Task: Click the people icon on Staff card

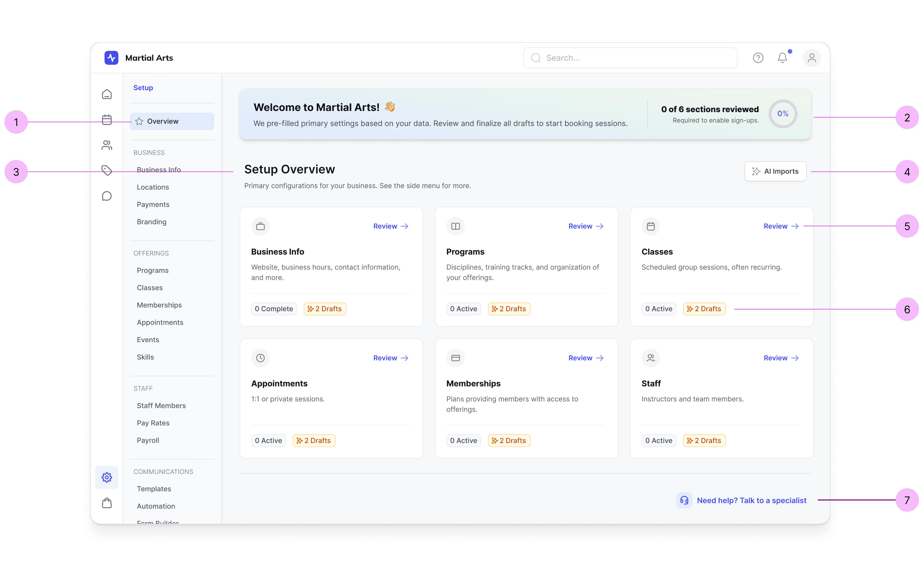Action: 651,358
